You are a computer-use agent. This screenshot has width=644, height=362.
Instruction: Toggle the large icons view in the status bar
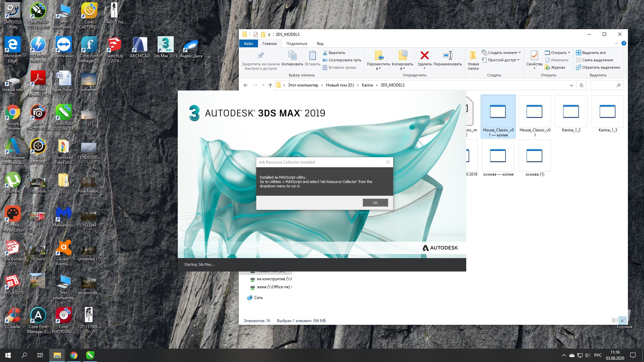click(623, 320)
